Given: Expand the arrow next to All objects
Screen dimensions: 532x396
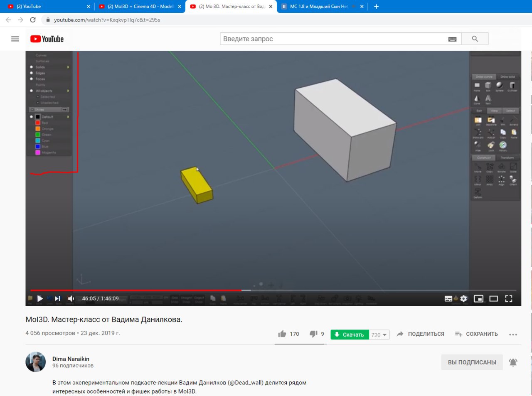Looking at the screenshot, I should coord(68,91).
